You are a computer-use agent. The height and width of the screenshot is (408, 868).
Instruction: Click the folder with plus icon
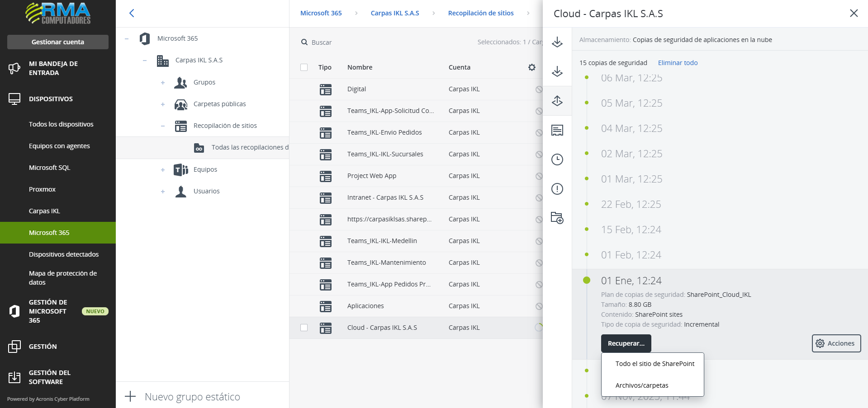coord(557,218)
